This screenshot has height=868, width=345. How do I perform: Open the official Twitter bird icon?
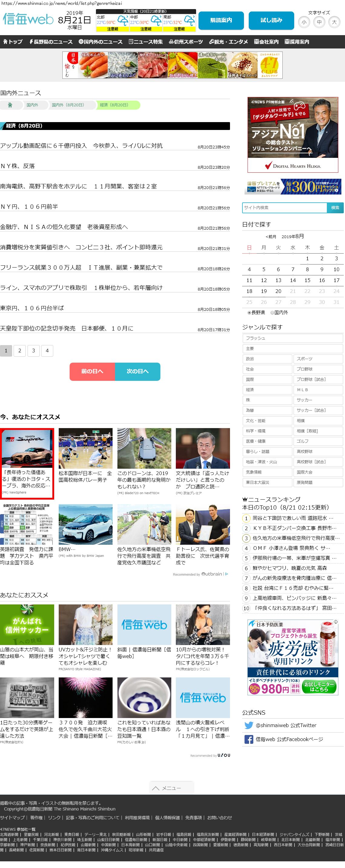point(249,725)
